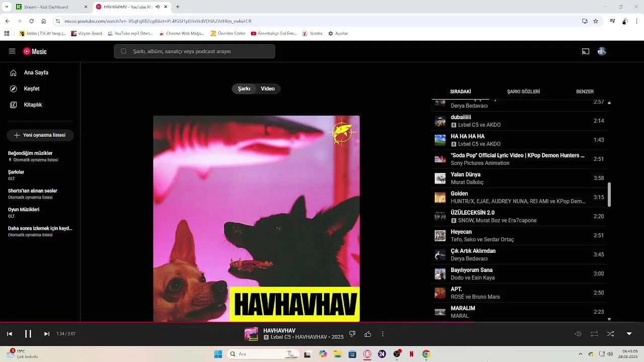The image size is (644, 362).
Task: Click the HAVHAVHAV album art in player bar
Action: tap(251, 334)
